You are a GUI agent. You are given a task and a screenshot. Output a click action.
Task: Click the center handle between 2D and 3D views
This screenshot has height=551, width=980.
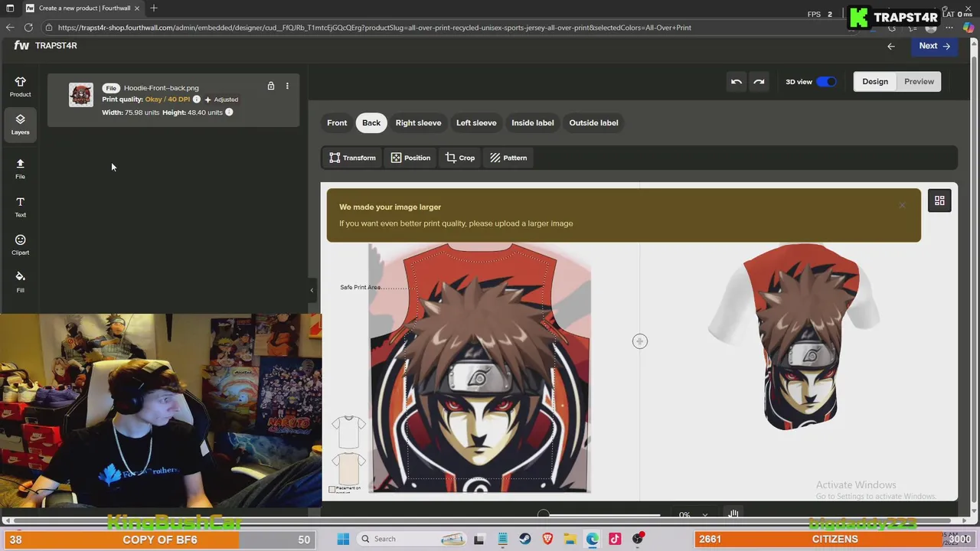click(640, 341)
